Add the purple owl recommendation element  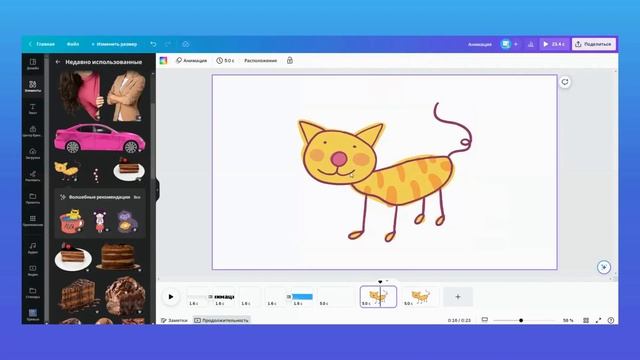pyautogui.click(x=127, y=222)
